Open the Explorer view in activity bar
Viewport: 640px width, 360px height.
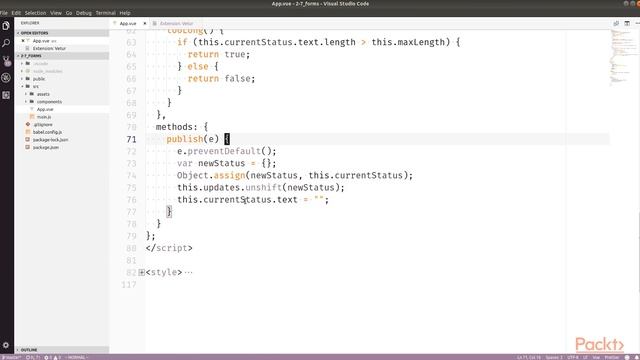(x=6, y=26)
